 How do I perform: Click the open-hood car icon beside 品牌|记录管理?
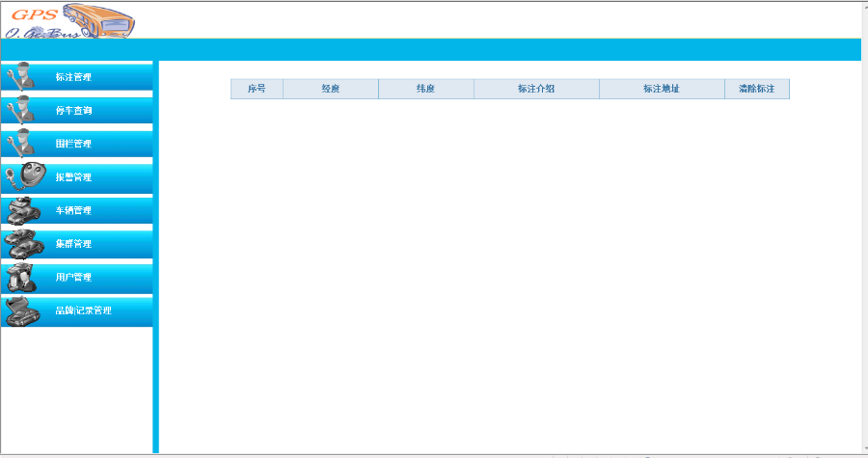click(x=23, y=311)
